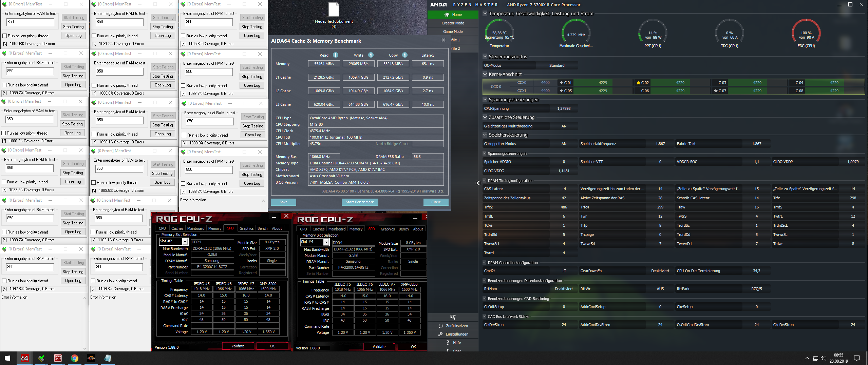Click the Read info icon in AIDA64
The image size is (868, 365).
(x=335, y=55)
